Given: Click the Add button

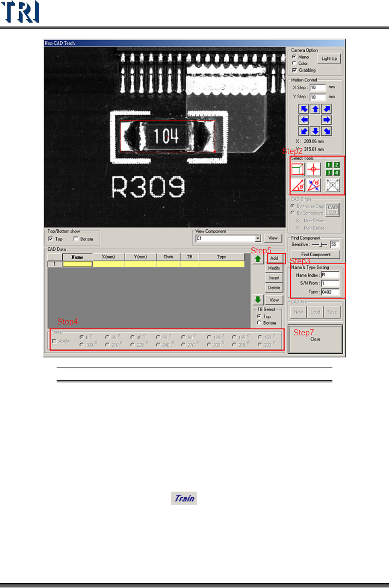Looking at the screenshot, I should tap(274, 258).
